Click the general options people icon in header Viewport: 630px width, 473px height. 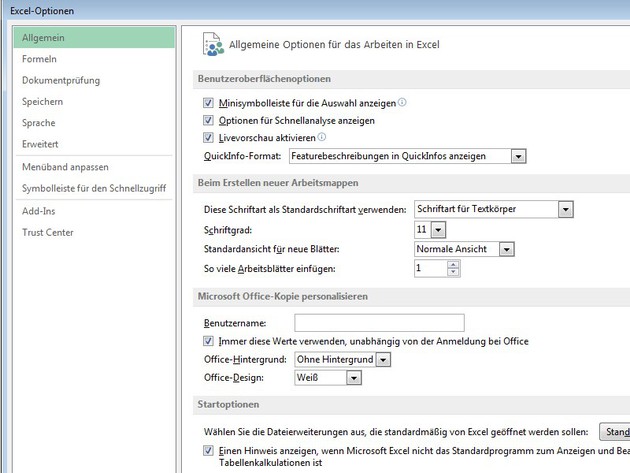213,44
